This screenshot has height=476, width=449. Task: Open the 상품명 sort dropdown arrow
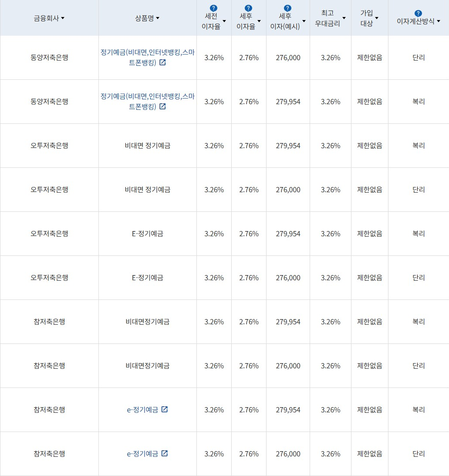click(158, 18)
